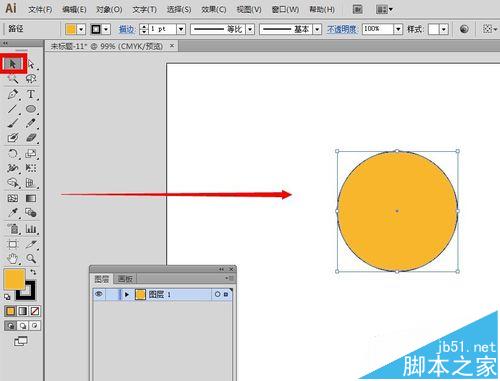Screen dimensions: 500x381
Task: Select the Hand tool
Action: tap(13, 258)
